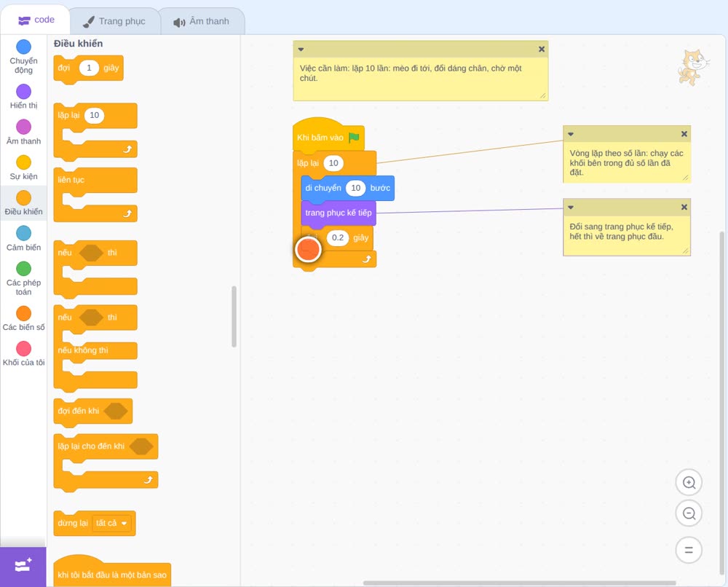Collapse the 'Việc cần làm' comment
Viewport: 728px width, 587px height.
pos(301,50)
